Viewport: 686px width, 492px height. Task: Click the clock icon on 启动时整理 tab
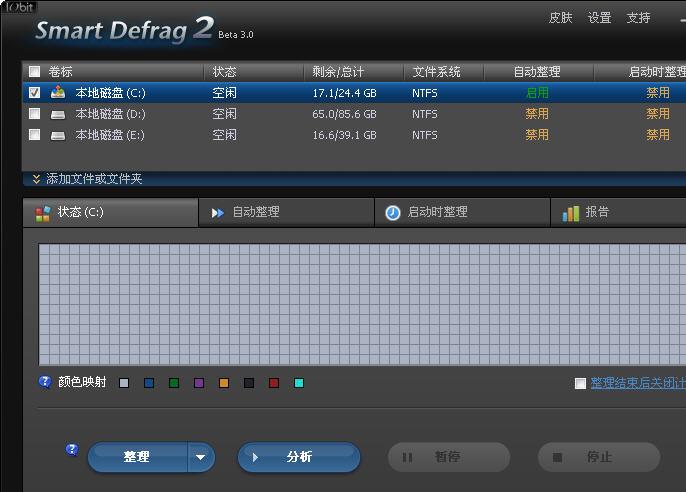pos(393,213)
